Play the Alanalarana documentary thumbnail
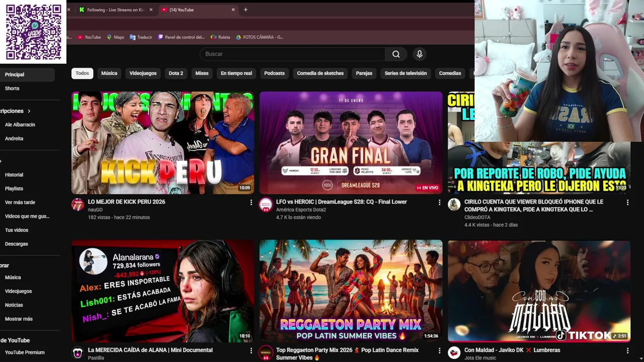This screenshot has width=644, height=362. pos(163,291)
